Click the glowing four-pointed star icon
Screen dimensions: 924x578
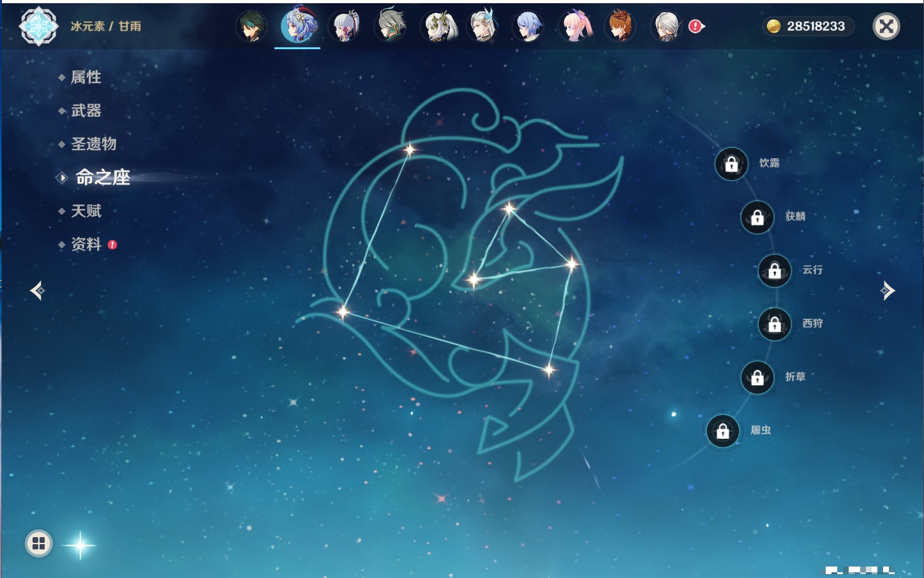coord(80,545)
